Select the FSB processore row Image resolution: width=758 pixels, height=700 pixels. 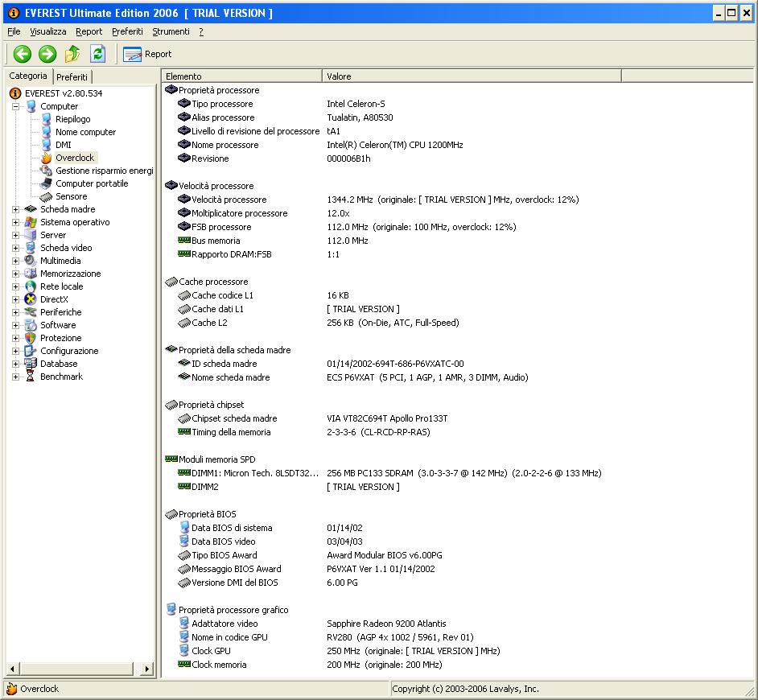347,227
